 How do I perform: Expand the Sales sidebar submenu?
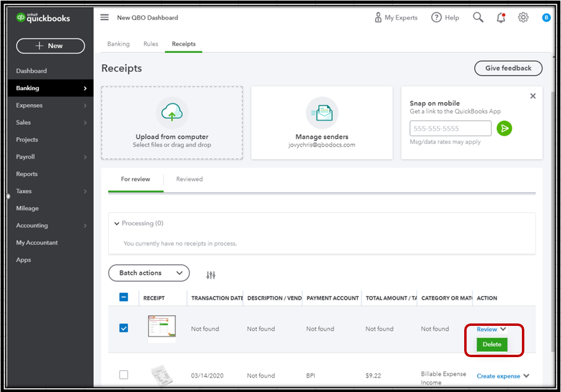click(x=85, y=123)
